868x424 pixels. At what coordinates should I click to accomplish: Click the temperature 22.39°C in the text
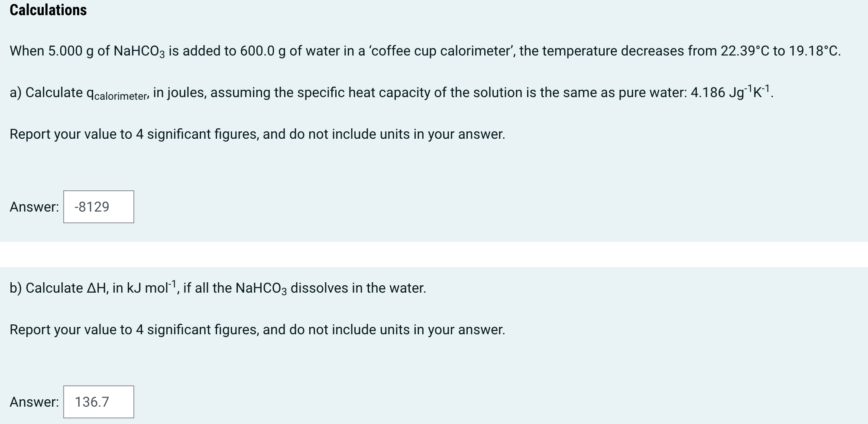pos(745,50)
